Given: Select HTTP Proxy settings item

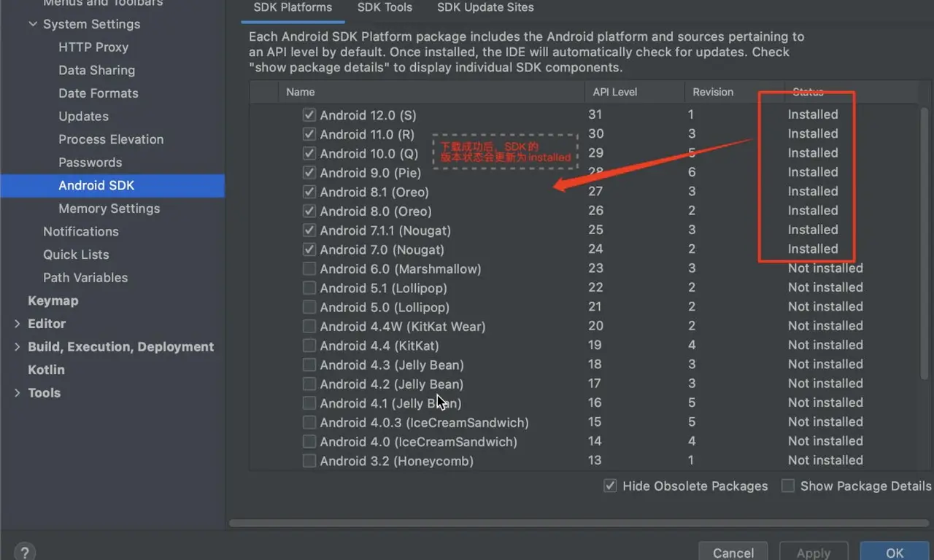Looking at the screenshot, I should click(93, 47).
